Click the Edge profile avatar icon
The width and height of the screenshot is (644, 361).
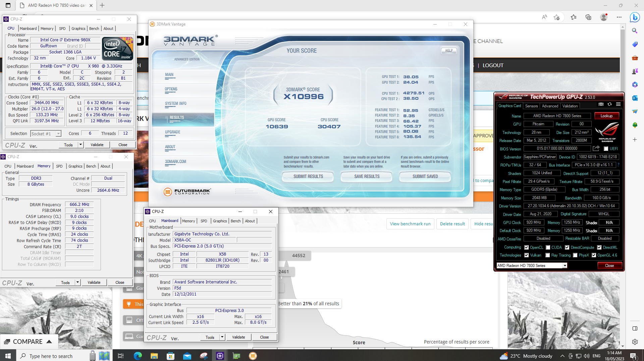coord(604,17)
